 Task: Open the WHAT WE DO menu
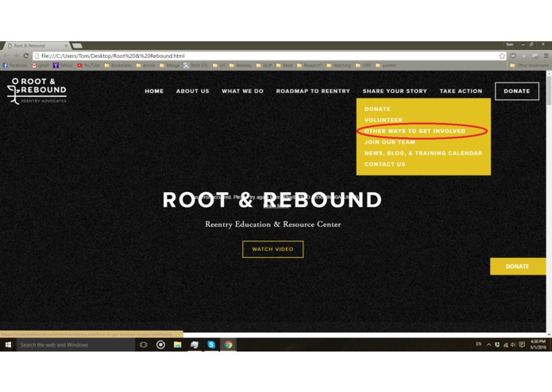pyautogui.click(x=242, y=91)
